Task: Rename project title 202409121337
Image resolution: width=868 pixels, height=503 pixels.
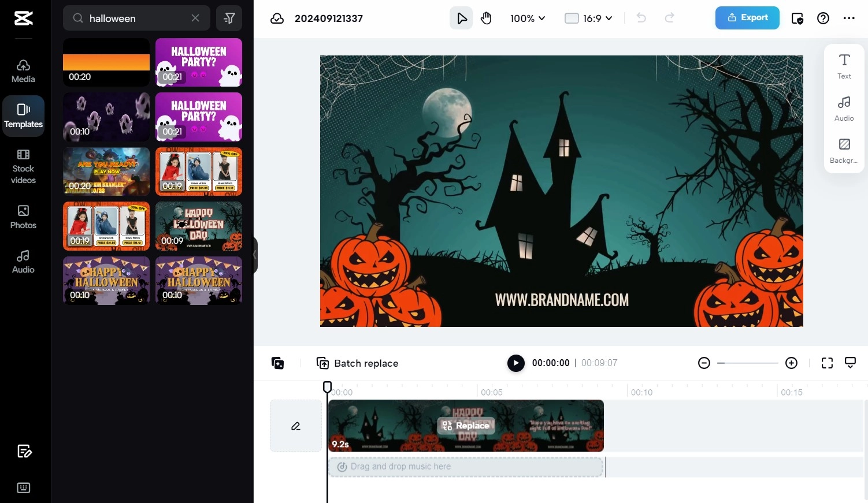Action: pos(329,18)
